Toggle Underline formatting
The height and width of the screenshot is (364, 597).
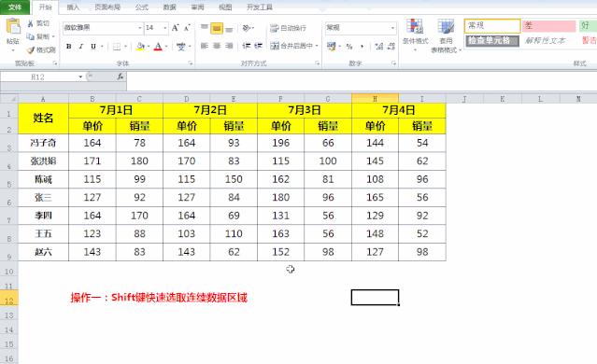[x=93, y=47]
